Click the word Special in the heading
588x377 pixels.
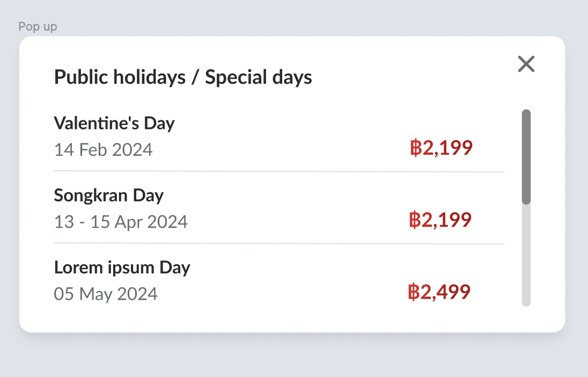pyautogui.click(x=236, y=77)
